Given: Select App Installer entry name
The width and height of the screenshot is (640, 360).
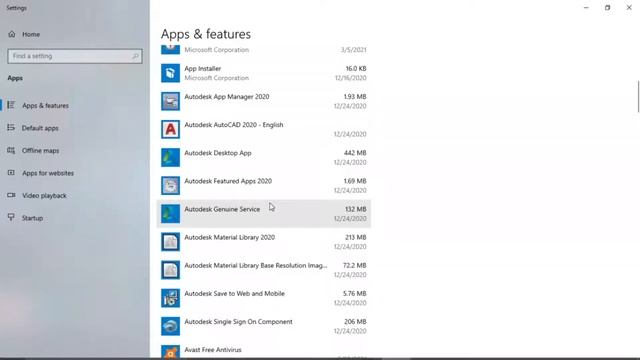Looking at the screenshot, I should pos(202,69).
